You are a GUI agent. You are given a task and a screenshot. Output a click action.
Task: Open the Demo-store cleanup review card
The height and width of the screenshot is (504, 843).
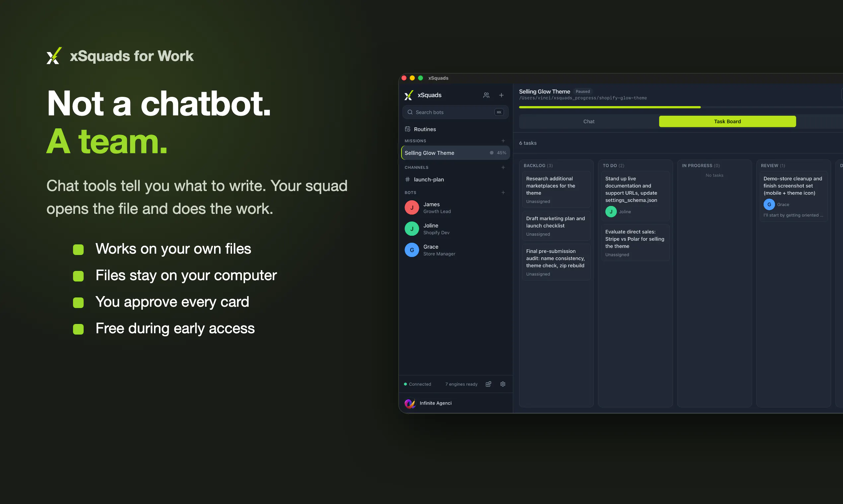click(x=793, y=196)
